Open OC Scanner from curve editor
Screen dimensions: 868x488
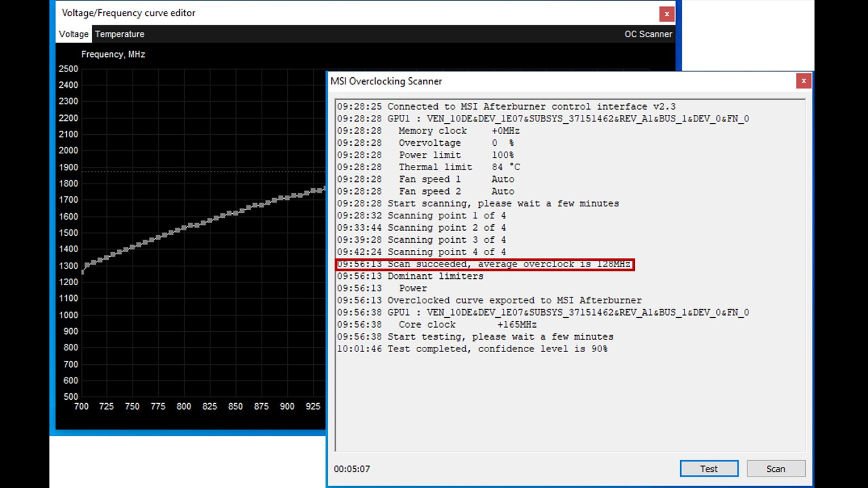point(648,34)
